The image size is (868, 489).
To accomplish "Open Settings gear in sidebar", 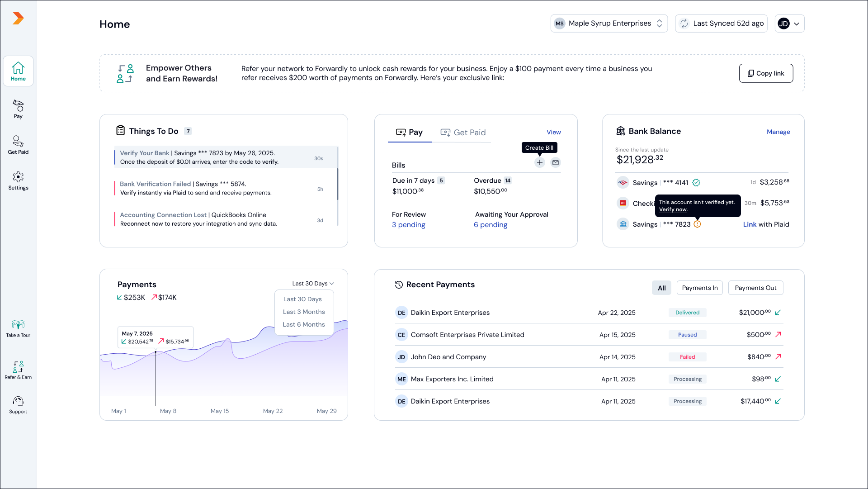I will coord(18,180).
